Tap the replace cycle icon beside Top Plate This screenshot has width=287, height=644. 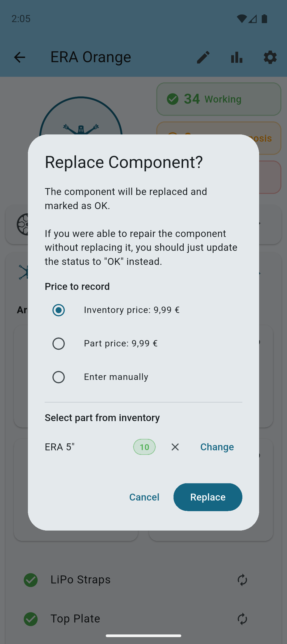(x=242, y=619)
